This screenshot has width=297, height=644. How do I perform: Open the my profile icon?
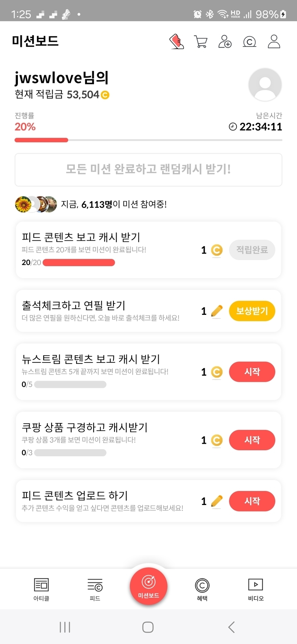point(274,42)
